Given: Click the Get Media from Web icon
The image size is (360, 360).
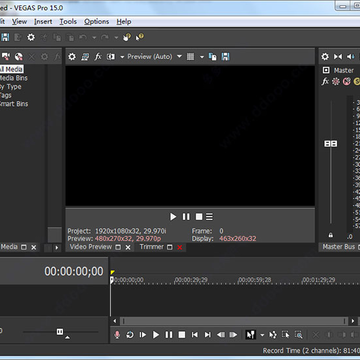Looking at the screenshot, I should [19, 57].
